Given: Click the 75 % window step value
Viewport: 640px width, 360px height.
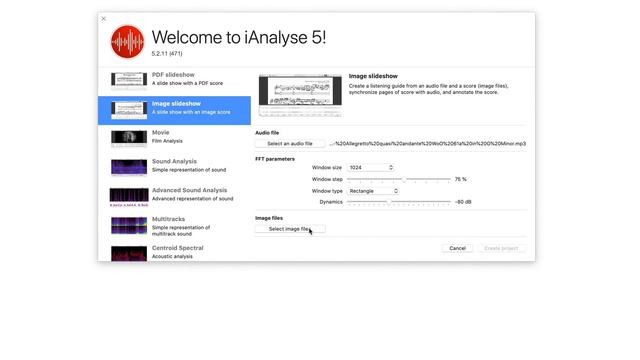Looking at the screenshot, I should [x=460, y=179].
